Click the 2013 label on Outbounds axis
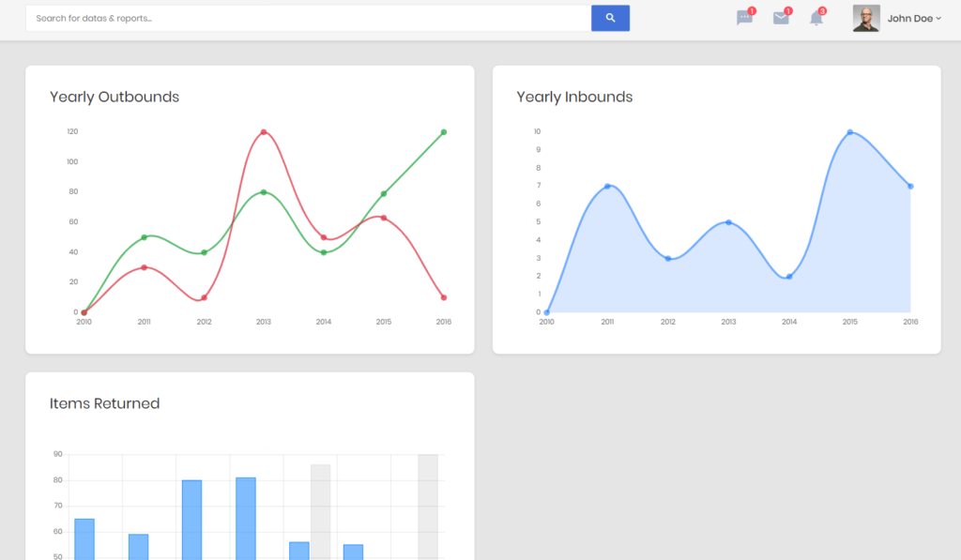 [x=264, y=322]
